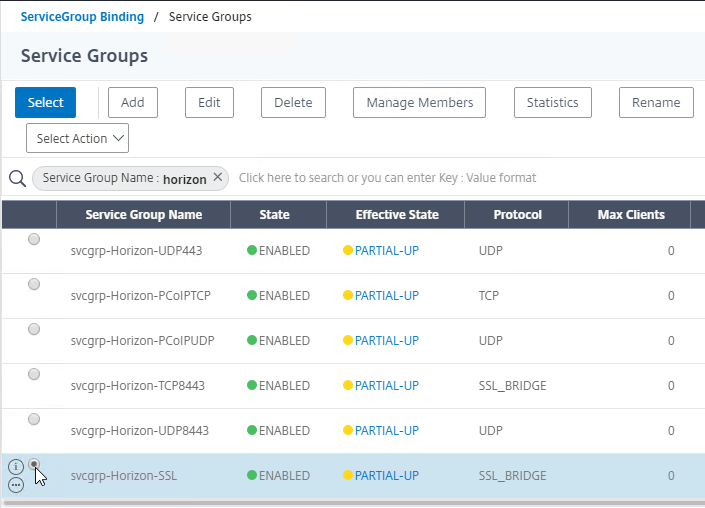Click the Rename button
The height and width of the screenshot is (508, 705).
click(x=656, y=102)
